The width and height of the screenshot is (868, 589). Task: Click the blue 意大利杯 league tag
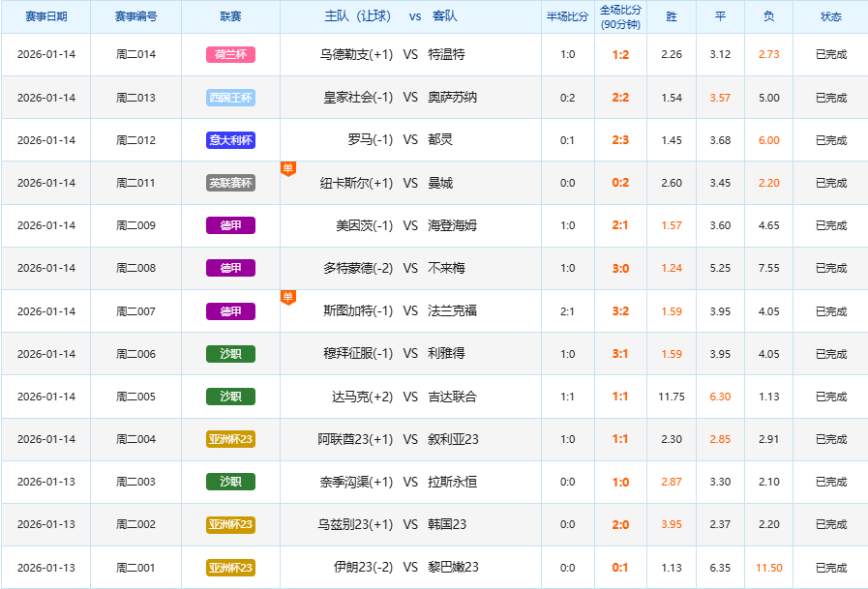click(x=231, y=140)
